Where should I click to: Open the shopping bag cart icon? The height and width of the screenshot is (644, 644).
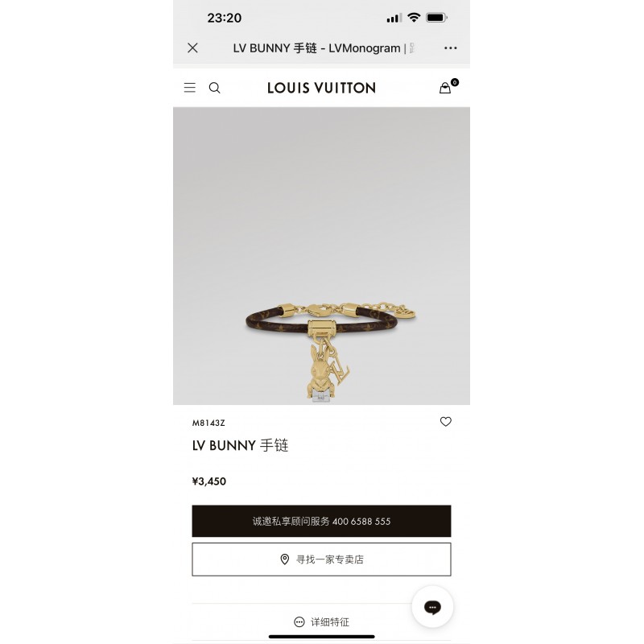pos(448,86)
